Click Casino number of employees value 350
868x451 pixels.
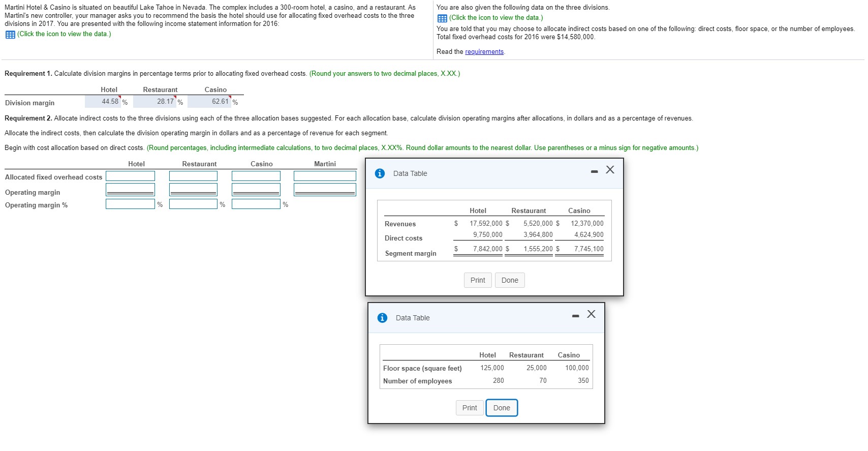click(583, 381)
